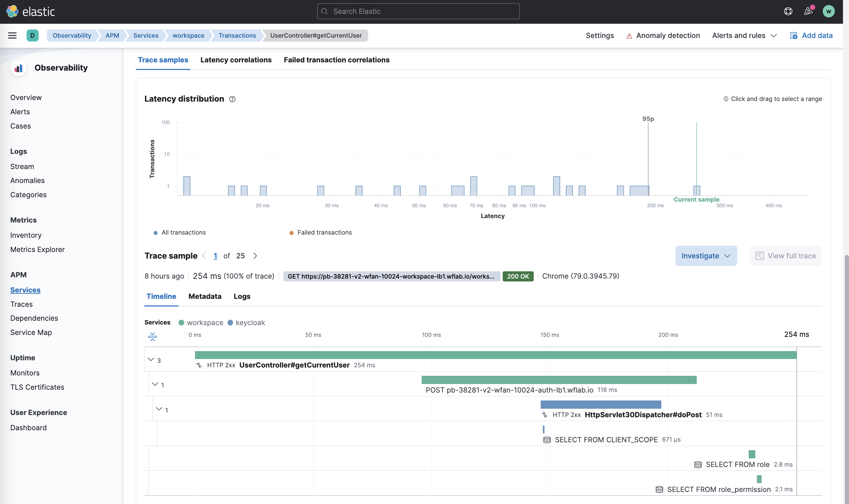Viewport: 849px width, 504px height.
Task: Open the user avatar menu
Action: [829, 11]
